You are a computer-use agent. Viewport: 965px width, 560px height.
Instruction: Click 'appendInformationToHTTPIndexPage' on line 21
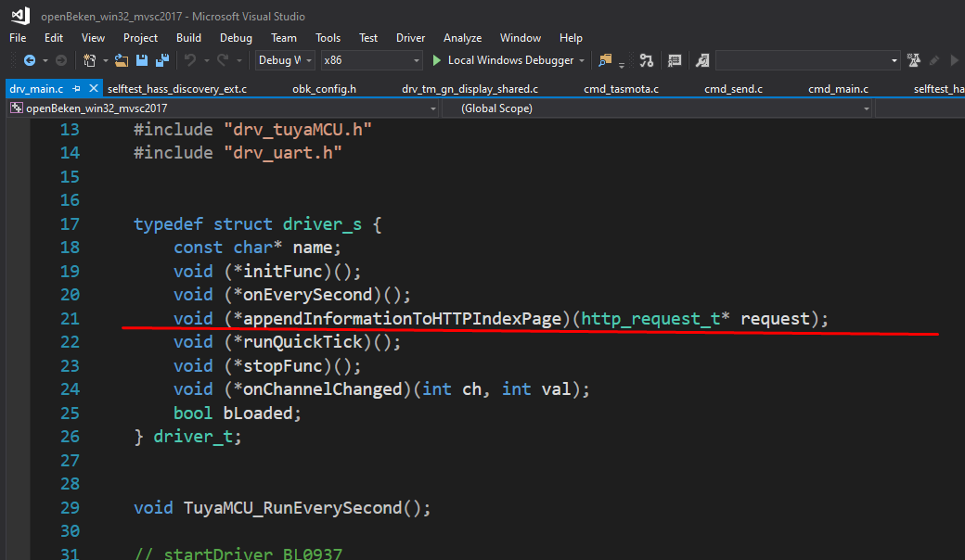point(402,318)
